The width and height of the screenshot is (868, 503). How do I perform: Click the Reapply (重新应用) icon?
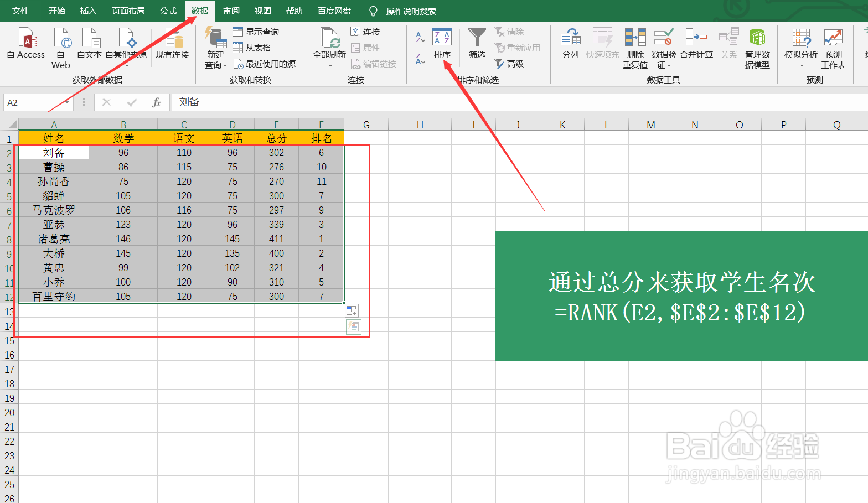pyautogui.click(x=499, y=48)
